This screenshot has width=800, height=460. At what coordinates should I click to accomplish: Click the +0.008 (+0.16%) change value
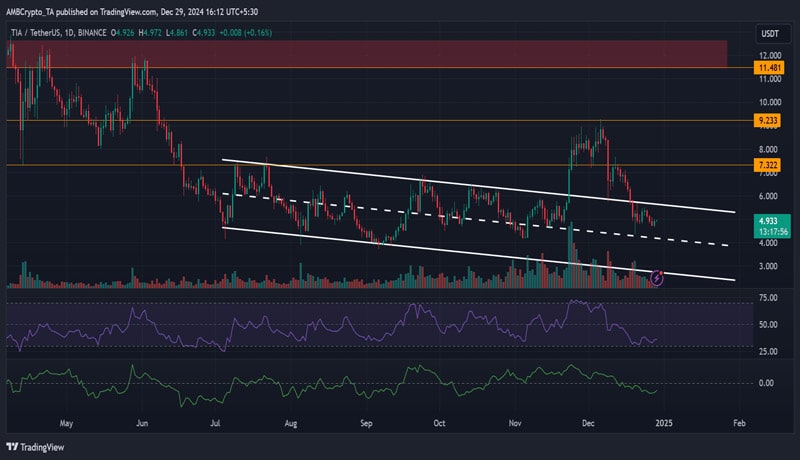click(245, 33)
